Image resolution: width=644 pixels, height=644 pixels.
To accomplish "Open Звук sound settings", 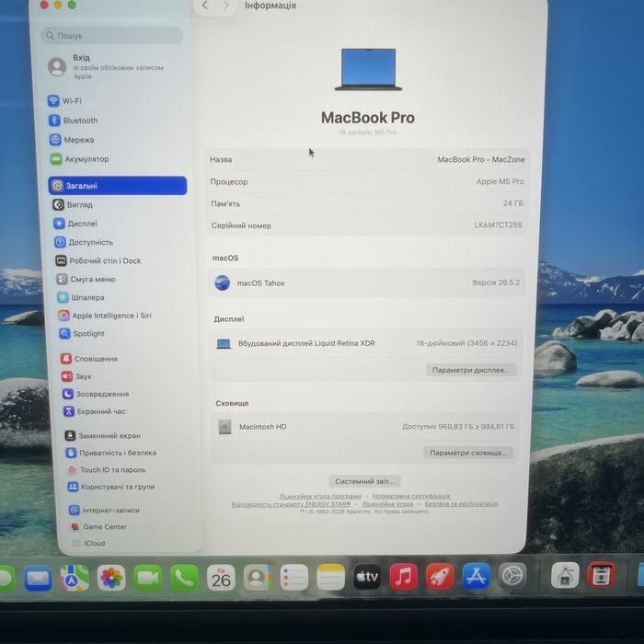I will click(76, 376).
